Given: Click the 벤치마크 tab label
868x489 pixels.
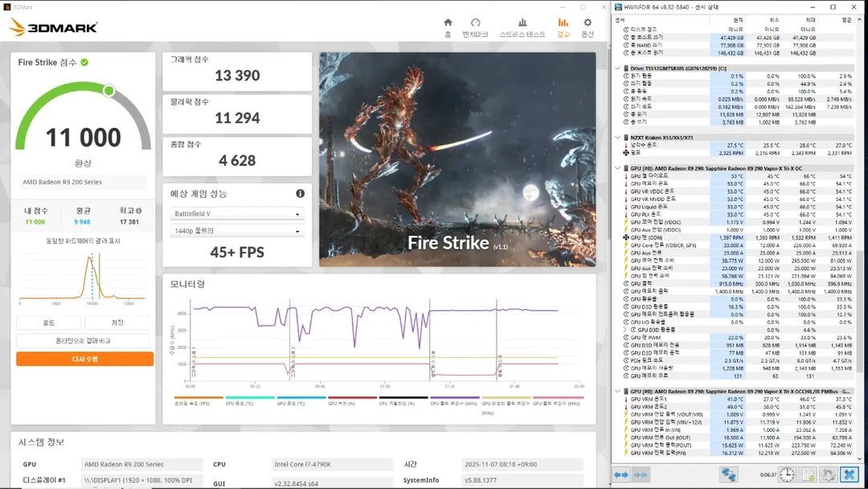Looking at the screenshot, I should point(476,35).
